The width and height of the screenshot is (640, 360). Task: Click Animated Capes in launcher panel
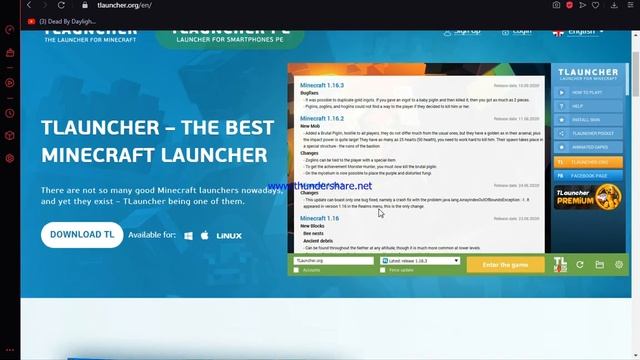588,147
